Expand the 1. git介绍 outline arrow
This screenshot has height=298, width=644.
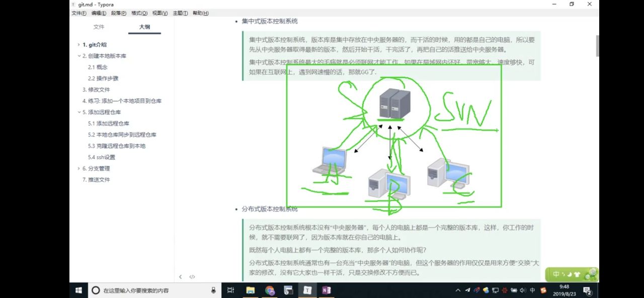pos(78,45)
